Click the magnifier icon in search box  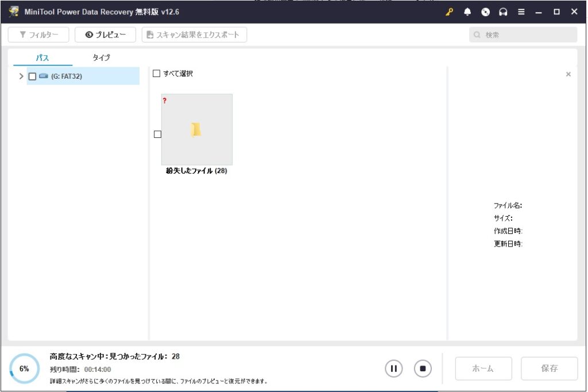(x=477, y=35)
